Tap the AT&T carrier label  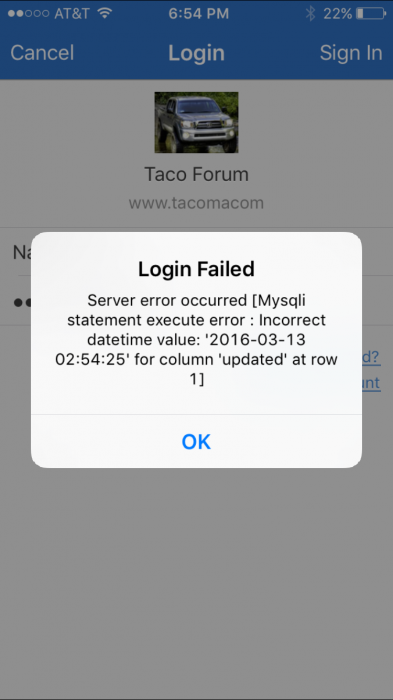[72, 13]
